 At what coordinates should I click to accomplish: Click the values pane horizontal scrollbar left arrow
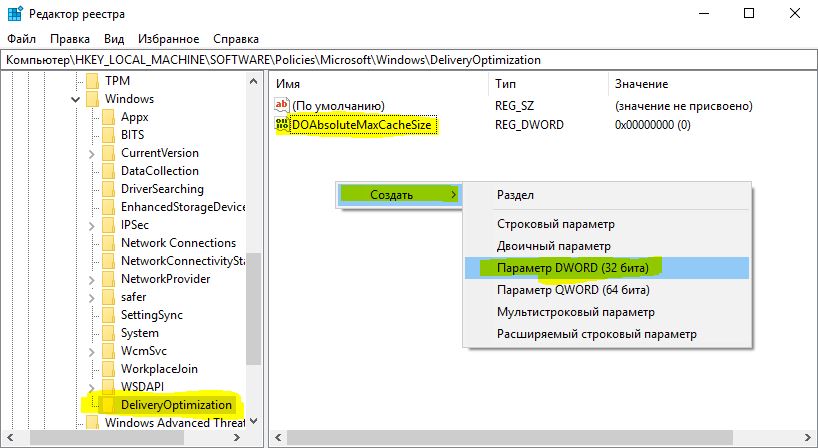point(278,438)
